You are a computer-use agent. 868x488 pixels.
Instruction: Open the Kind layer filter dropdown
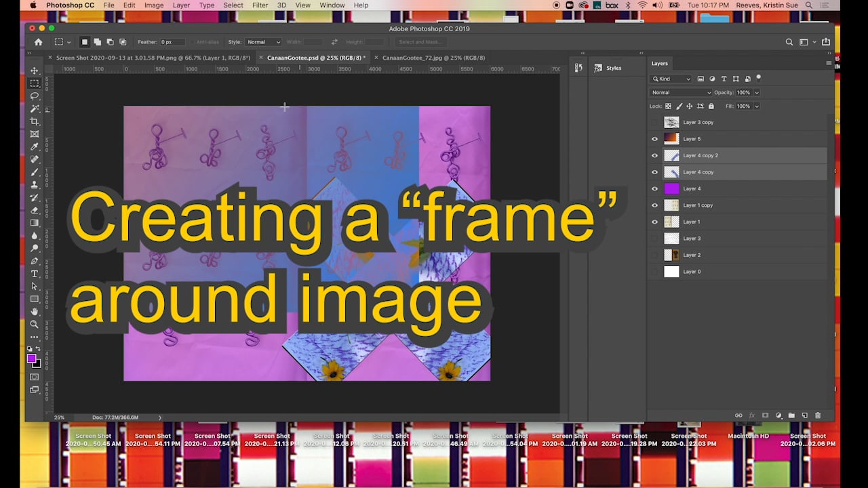click(671, 79)
